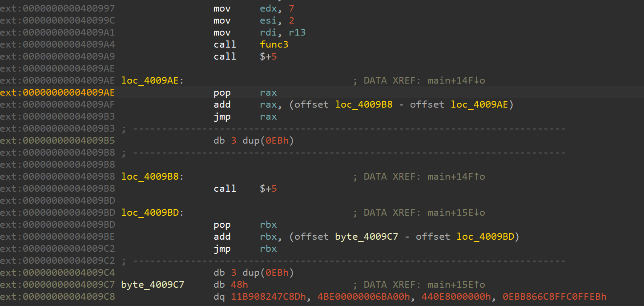644x306 pixels.
Task: Select immediate value 2 in mov esi
Action: point(291,20)
